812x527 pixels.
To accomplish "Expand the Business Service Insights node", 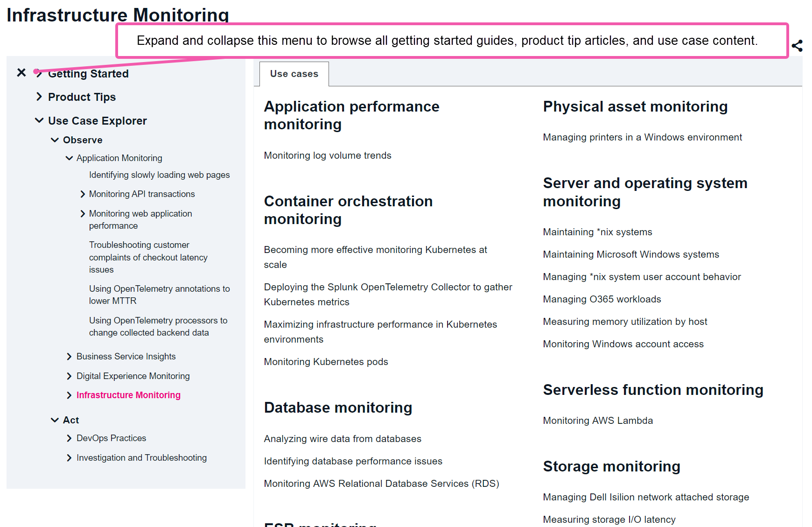I will 69,357.
